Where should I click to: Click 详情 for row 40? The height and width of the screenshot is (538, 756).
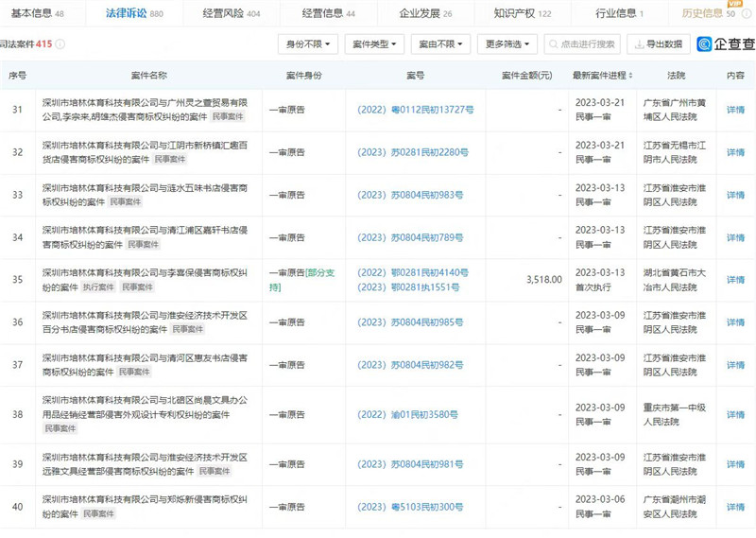(x=735, y=507)
